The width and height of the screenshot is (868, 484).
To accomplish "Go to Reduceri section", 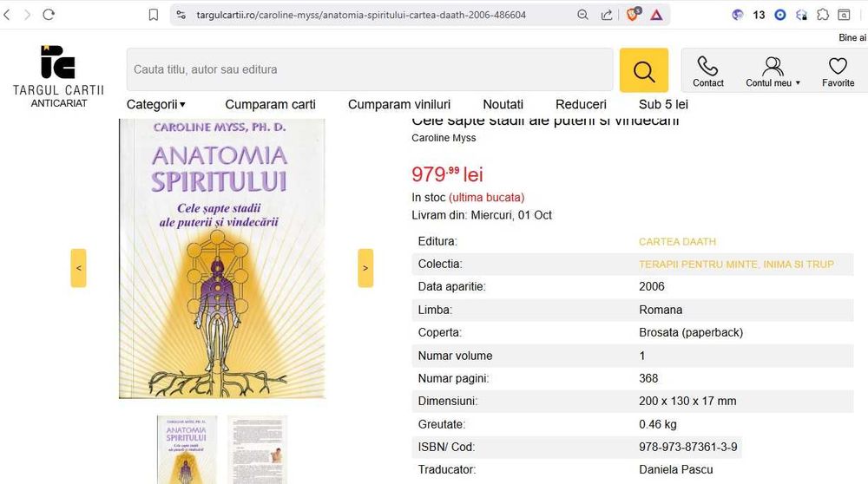I will click(581, 105).
